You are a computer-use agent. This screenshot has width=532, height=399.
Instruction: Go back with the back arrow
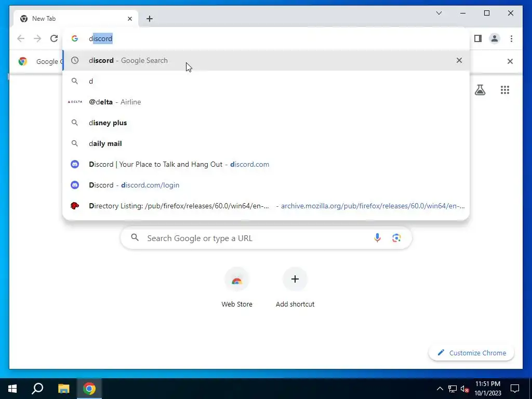(x=21, y=38)
